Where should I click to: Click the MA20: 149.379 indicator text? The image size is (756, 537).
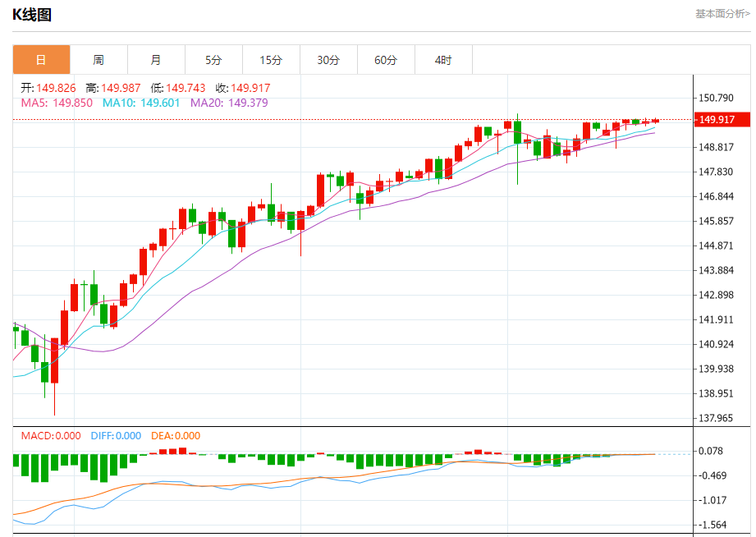point(229,103)
